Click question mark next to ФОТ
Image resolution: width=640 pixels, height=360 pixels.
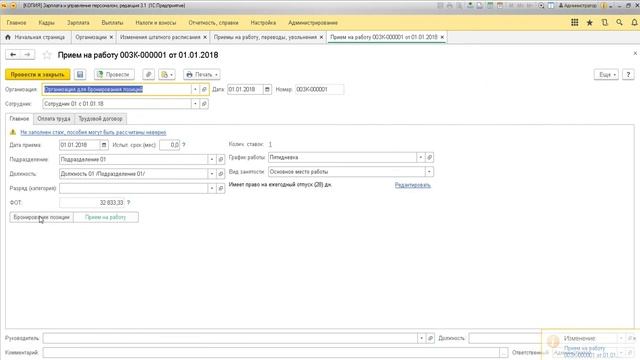(x=129, y=202)
